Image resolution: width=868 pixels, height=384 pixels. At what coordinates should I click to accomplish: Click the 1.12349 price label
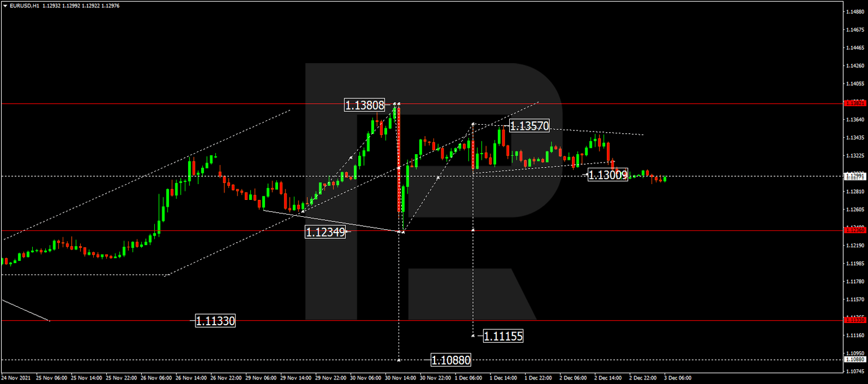(x=326, y=232)
